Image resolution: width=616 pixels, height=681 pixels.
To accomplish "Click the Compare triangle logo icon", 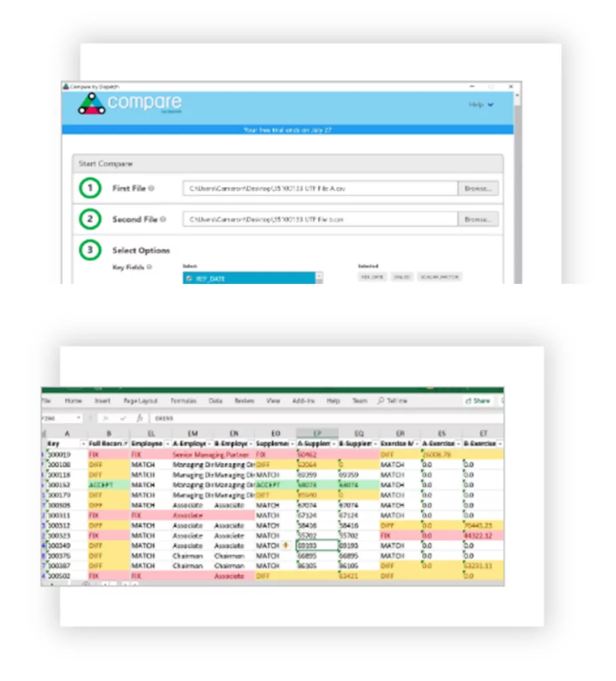I will pyautogui.click(x=92, y=104).
